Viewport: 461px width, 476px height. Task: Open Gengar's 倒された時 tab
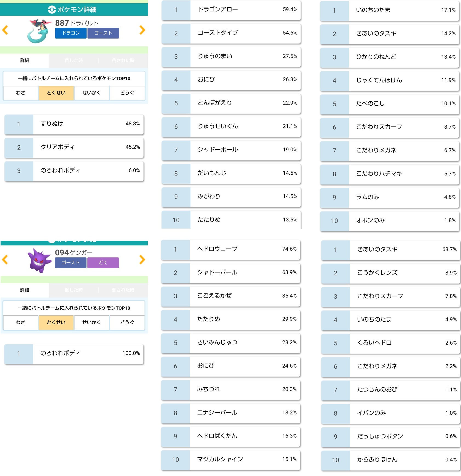coord(123,290)
